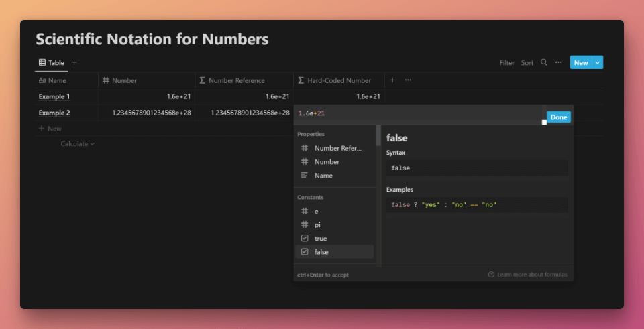Choose the e constant
This screenshot has width=644, height=329.
point(334,211)
